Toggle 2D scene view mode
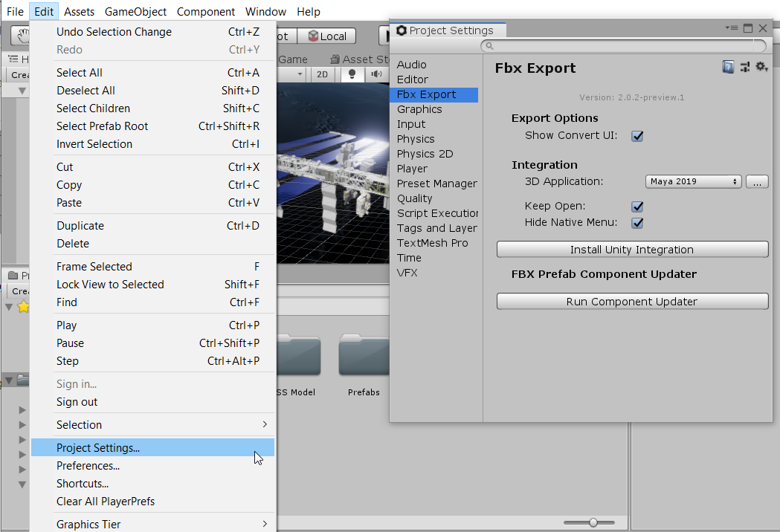Screen dimensions: 780x532 pos(322,74)
